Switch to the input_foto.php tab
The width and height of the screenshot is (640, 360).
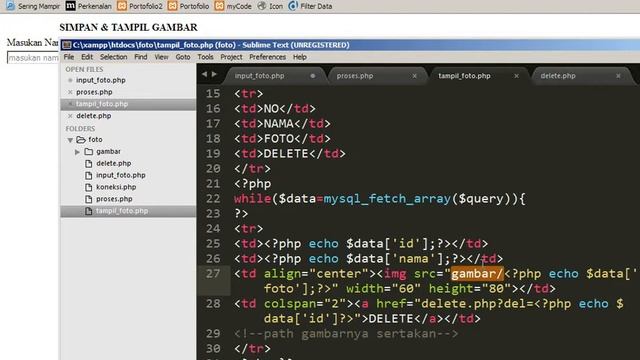point(259,76)
